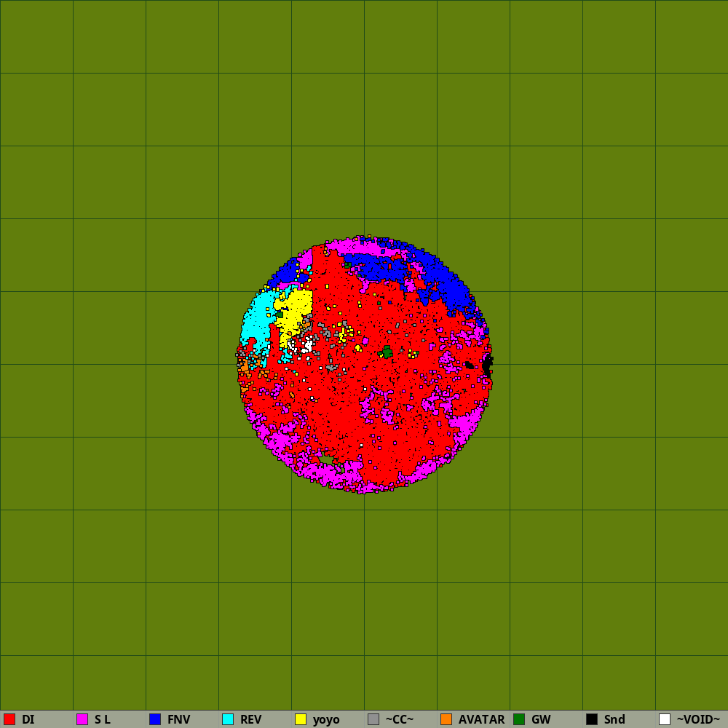
Task: Click the black Snd cluster at the map's east edge
Action: pos(486,365)
